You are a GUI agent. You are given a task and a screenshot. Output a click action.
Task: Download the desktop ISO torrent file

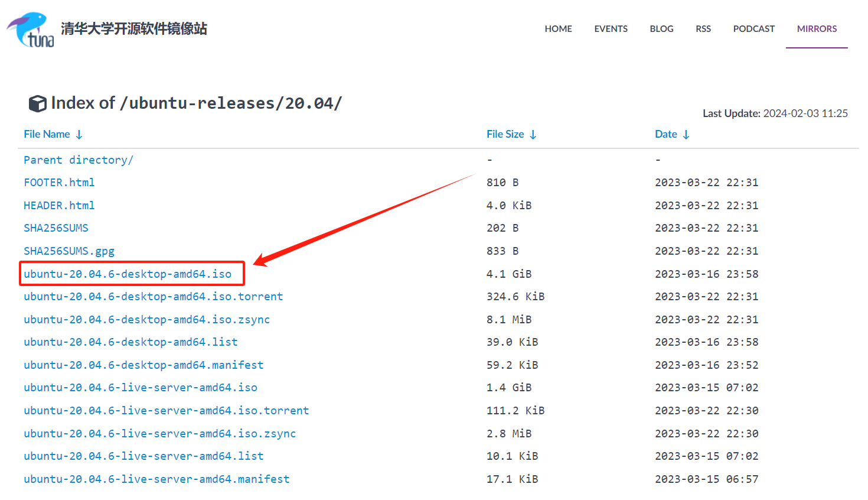pos(154,296)
